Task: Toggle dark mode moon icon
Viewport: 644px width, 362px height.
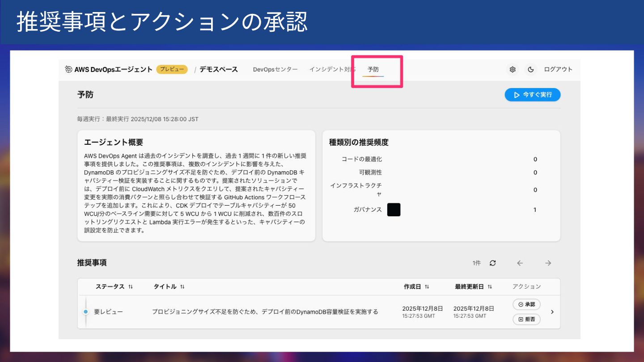Action: 530,69
